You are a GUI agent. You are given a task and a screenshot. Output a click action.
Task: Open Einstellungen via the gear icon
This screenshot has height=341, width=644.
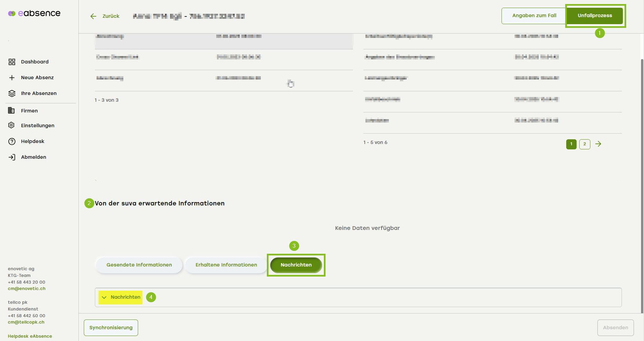[x=11, y=125]
